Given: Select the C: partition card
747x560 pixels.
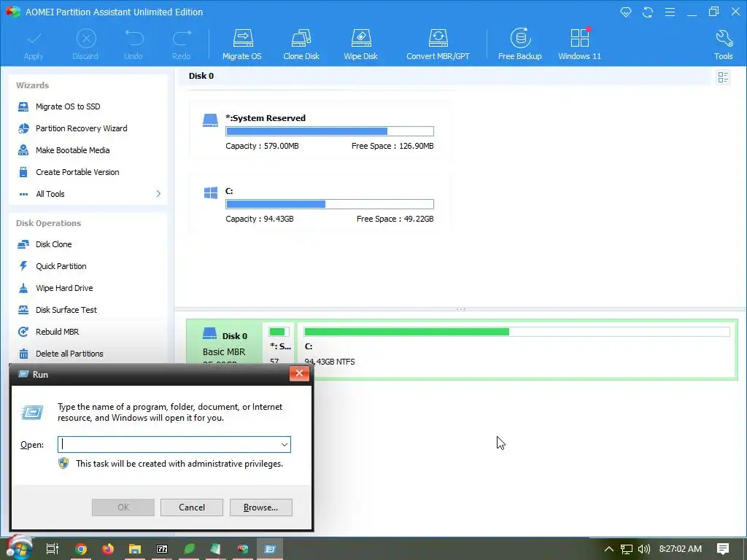Looking at the screenshot, I should pos(320,203).
